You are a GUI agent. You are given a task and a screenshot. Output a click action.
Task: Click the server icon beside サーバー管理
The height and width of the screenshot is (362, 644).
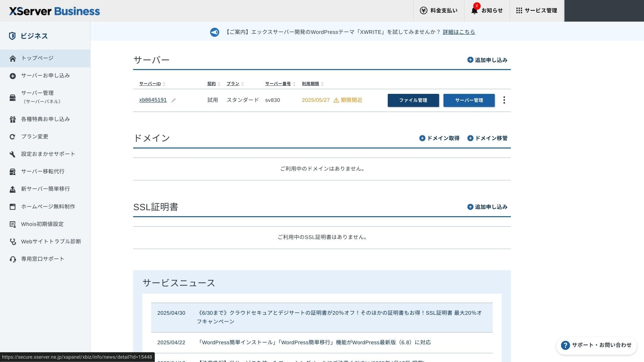point(13,98)
